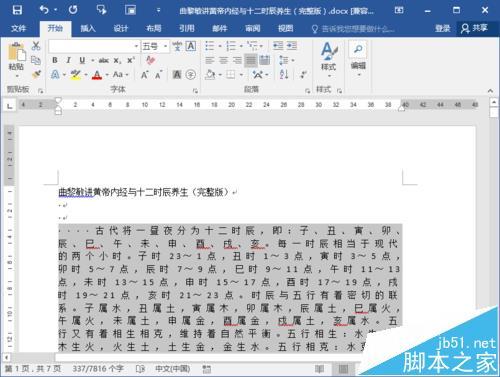
Task: Increase the paragraph indent
Action: (292, 46)
